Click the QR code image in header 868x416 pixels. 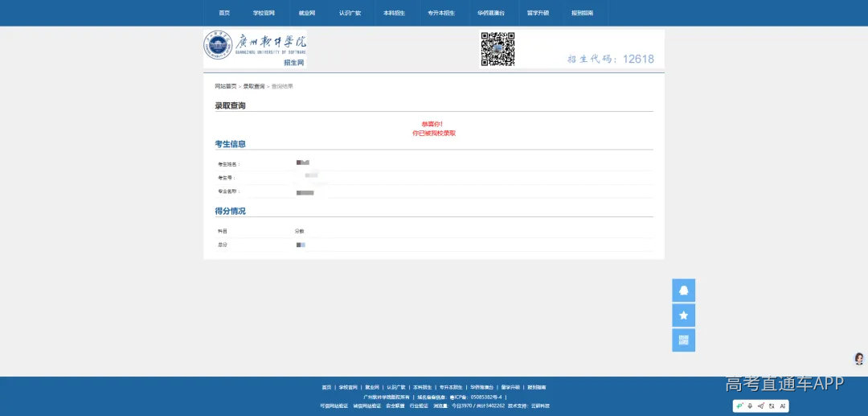click(x=497, y=49)
